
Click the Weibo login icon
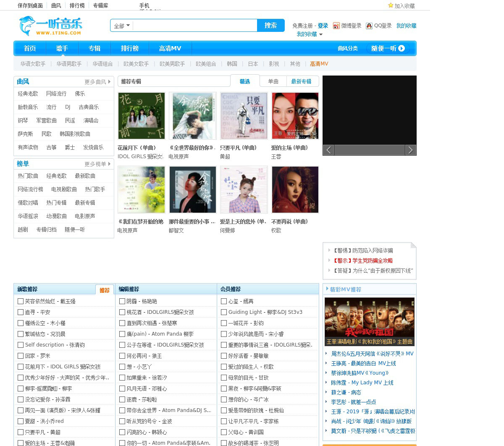pos(336,26)
